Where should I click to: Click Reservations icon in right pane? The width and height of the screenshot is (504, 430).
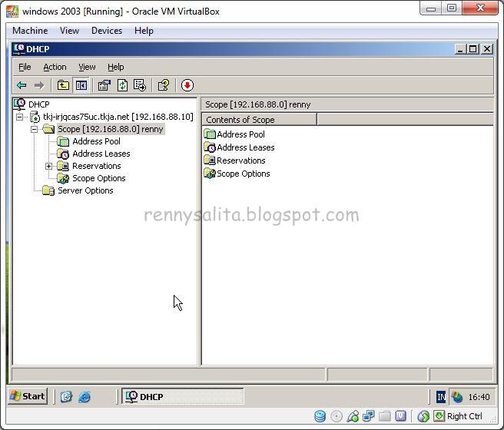[x=210, y=160]
